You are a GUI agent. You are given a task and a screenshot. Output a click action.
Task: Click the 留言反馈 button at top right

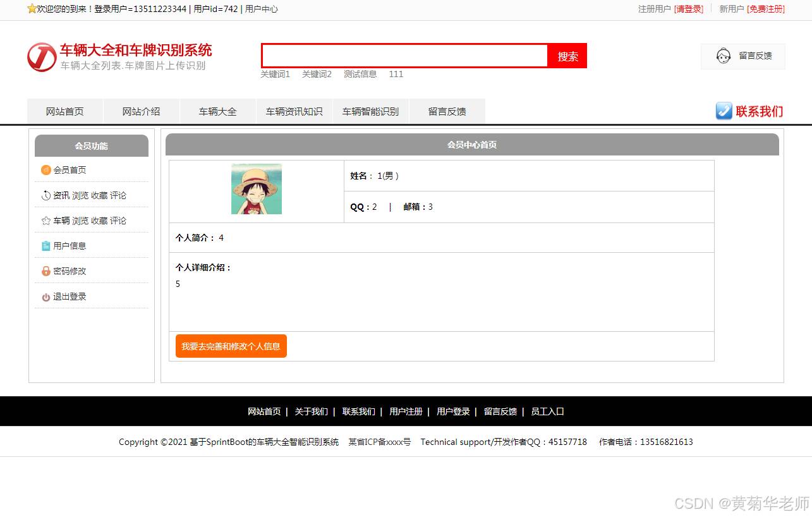[743, 56]
